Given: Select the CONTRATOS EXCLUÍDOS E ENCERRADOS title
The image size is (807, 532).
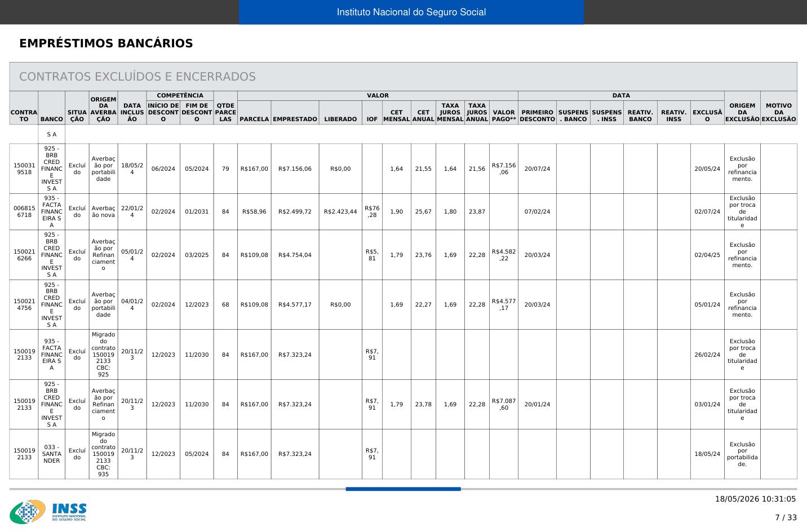Looking at the screenshot, I should [x=138, y=77].
